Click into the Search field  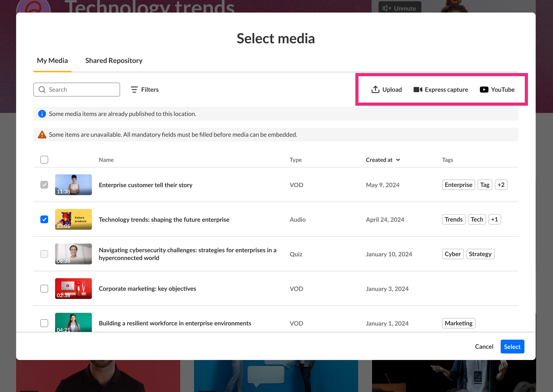(82, 89)
